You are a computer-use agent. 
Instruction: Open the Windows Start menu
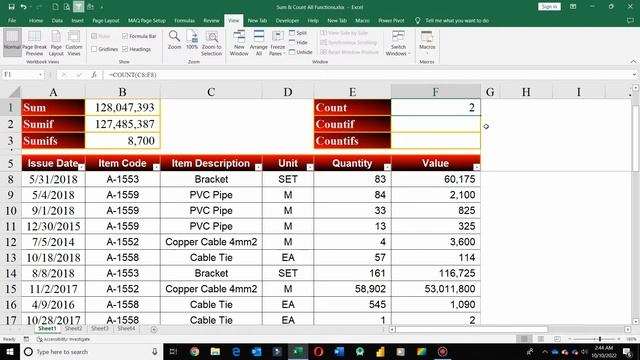pos(10,351)
